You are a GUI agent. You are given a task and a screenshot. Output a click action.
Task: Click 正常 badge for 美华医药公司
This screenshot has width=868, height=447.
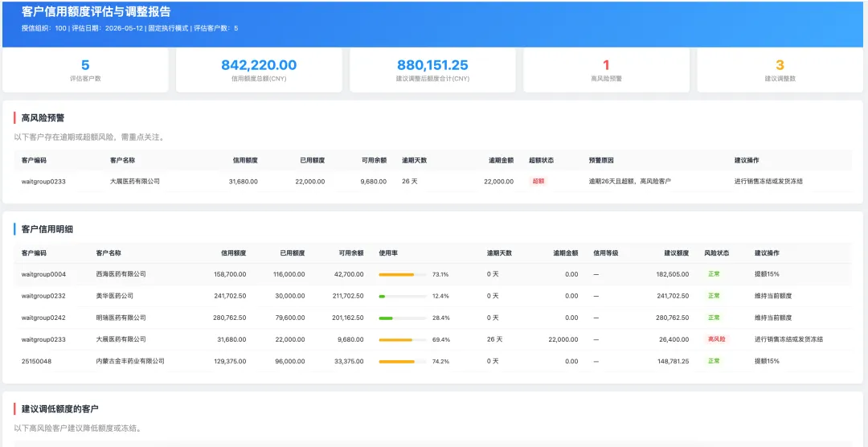tap(713, 296)
